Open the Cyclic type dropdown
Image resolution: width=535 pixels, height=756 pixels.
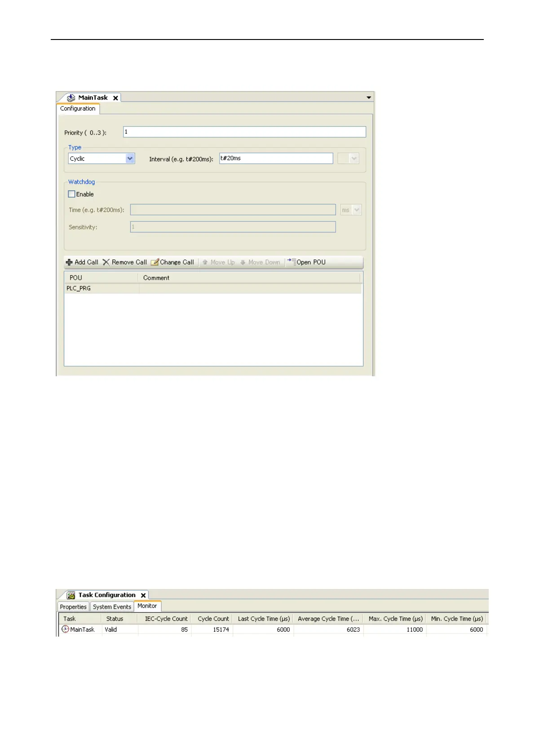(x=130, y=158)
